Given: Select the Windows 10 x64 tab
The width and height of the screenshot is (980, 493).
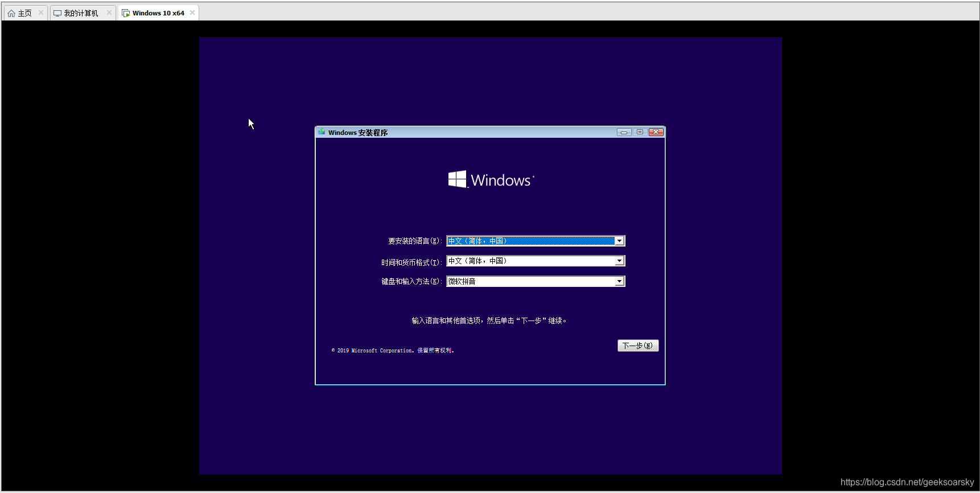Looking at the screenshot, I should [158, 13].
